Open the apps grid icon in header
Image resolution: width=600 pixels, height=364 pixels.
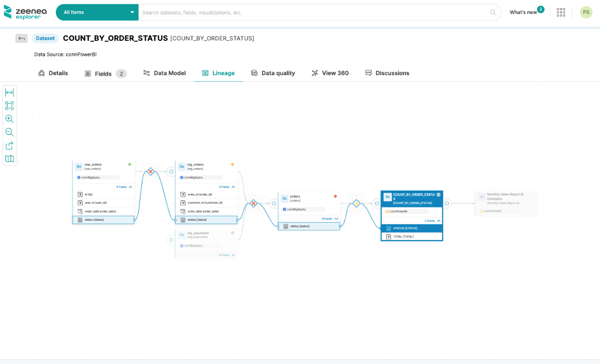coord(561,12)
